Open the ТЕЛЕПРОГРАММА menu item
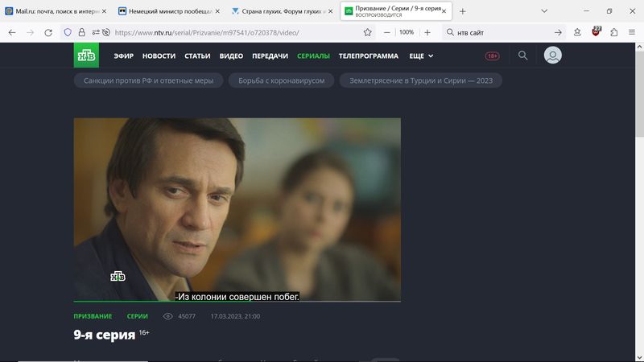Image resolution: width=644 pixels, height=362 pixels. (x=369, y=56)
